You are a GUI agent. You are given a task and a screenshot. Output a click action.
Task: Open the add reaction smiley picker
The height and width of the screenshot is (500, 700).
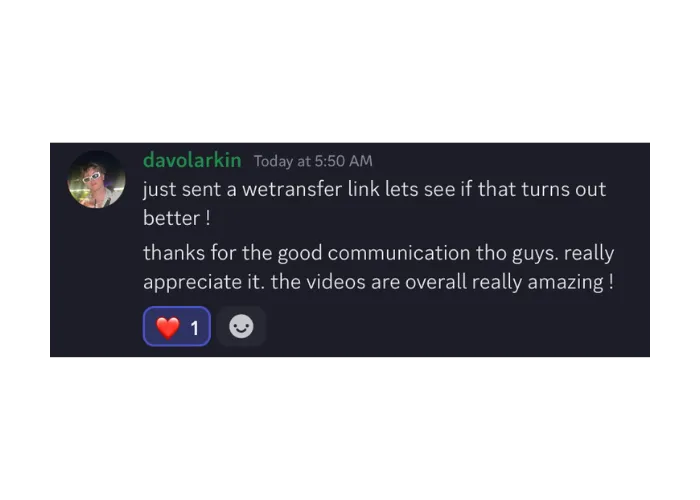[242, 326]
